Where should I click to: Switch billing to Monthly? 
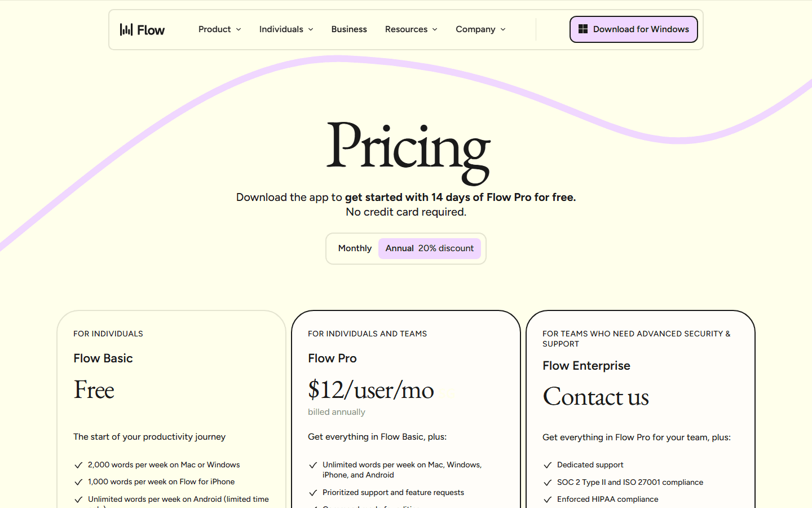pyautogui.click(x=355, y=248)
